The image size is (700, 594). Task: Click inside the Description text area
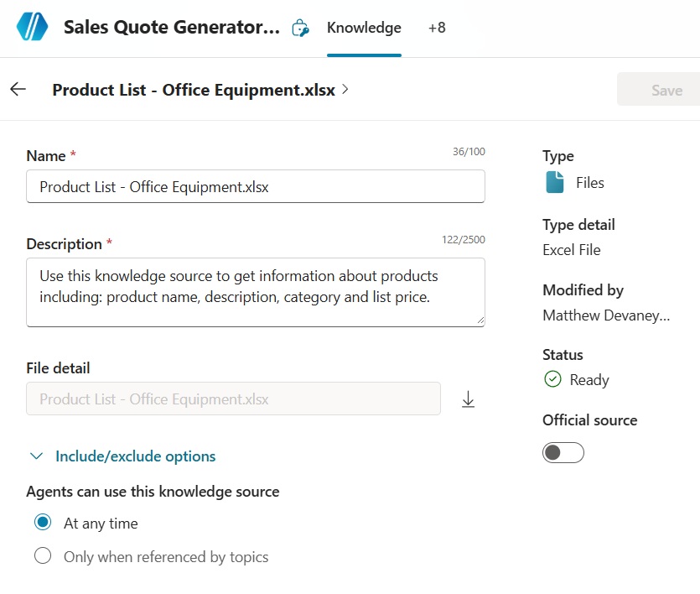(x=256, y=291)
